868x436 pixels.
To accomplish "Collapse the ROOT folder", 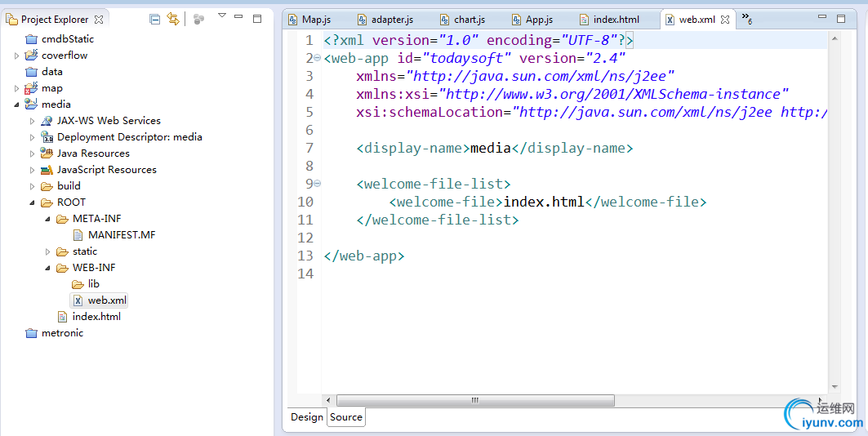I will coord(32,202).
